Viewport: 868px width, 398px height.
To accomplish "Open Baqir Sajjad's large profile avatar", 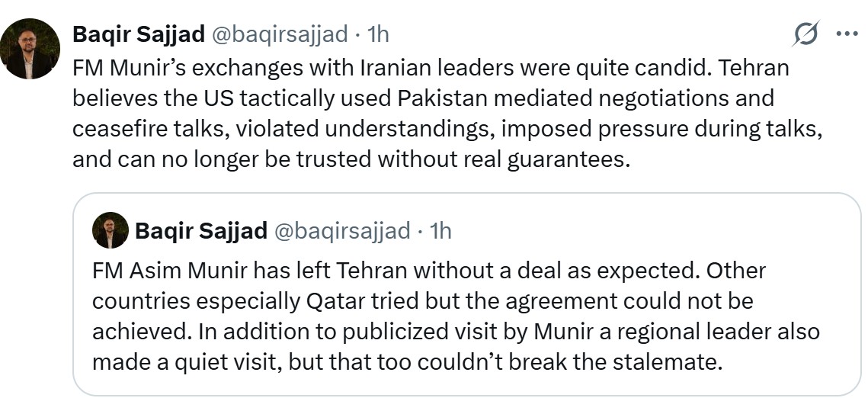I will click(30, 49).
